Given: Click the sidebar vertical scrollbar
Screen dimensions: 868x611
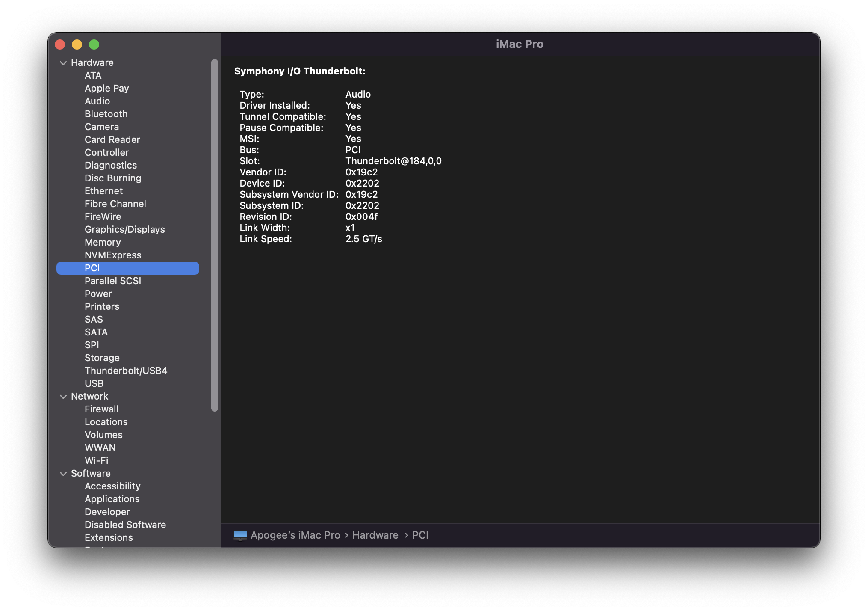Looking at the screenshot, I should click(215, 235).
